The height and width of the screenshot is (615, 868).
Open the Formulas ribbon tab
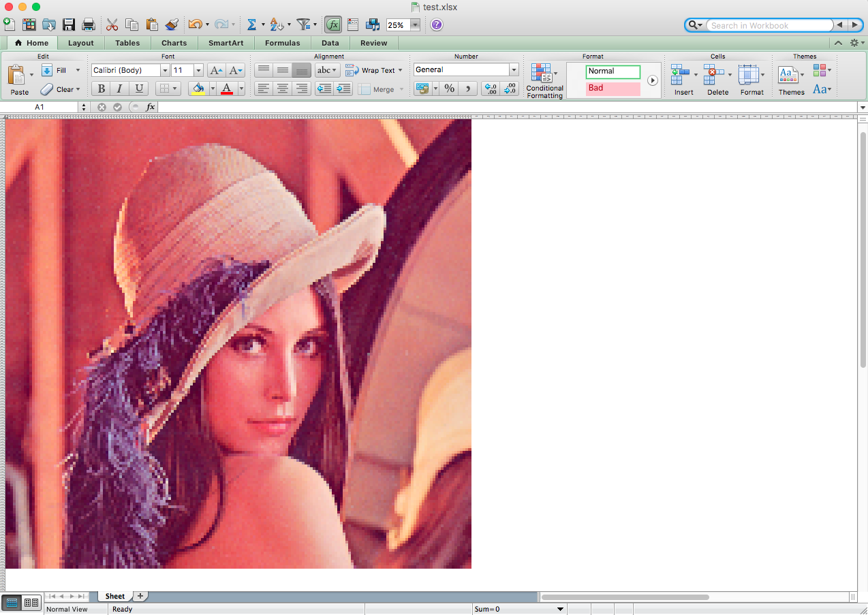pyautogui.click(x=283, y=43)
